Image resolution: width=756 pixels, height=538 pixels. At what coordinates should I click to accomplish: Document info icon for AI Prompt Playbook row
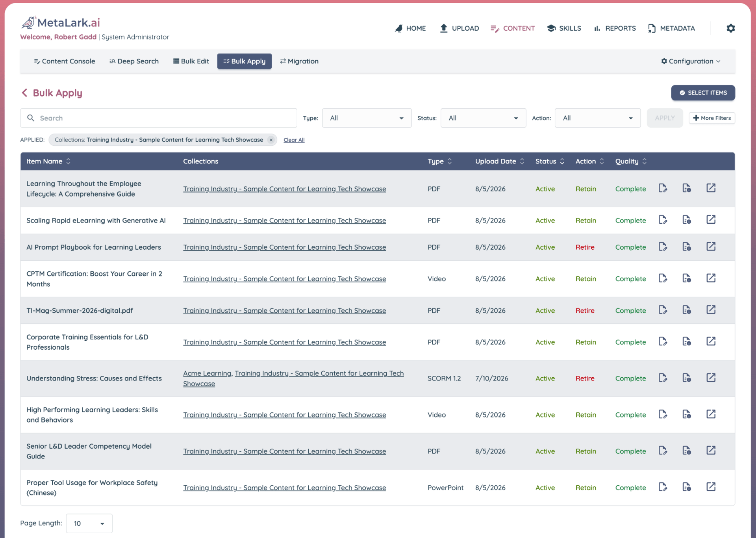pyautogui.click(x=687, y=247)
